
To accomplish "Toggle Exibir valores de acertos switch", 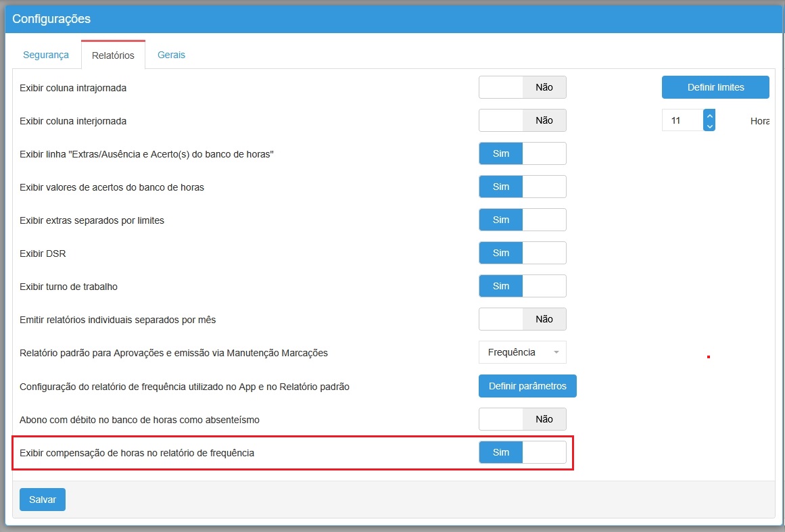I will [522, 187].
